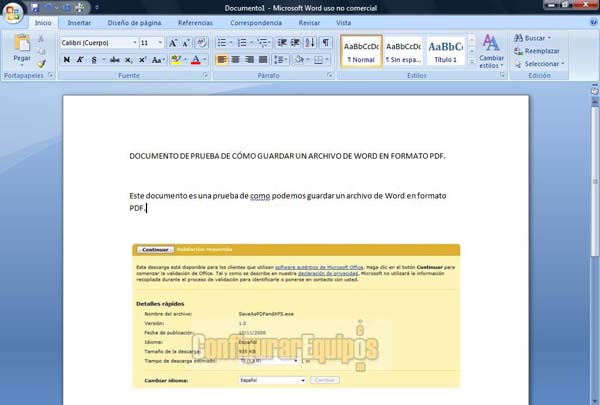Toggle justify alignment
Viewport: 600px width, 405px height.
(x=263, y=60)
